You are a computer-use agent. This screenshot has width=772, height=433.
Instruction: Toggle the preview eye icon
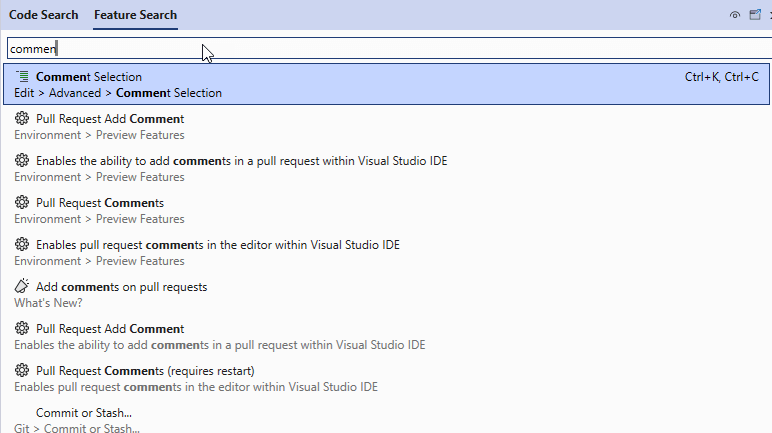click(735, 15)
